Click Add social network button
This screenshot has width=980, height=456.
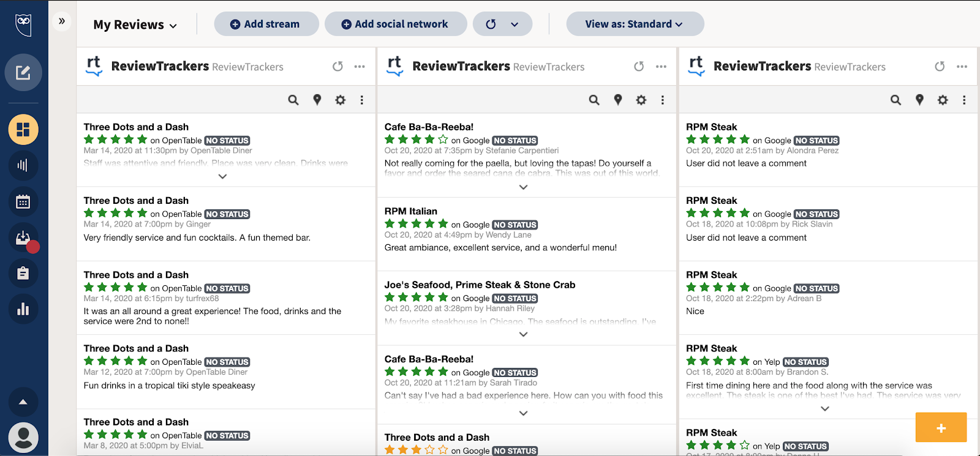click(x=396, y=24)
